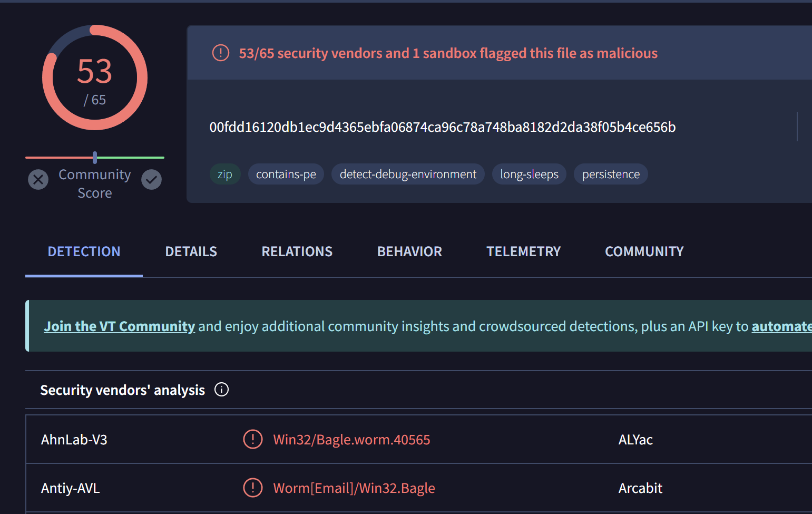Screen dimensions: 812x514
Task: Go to the COMMUNITY tab
Action: pos(644,251)
